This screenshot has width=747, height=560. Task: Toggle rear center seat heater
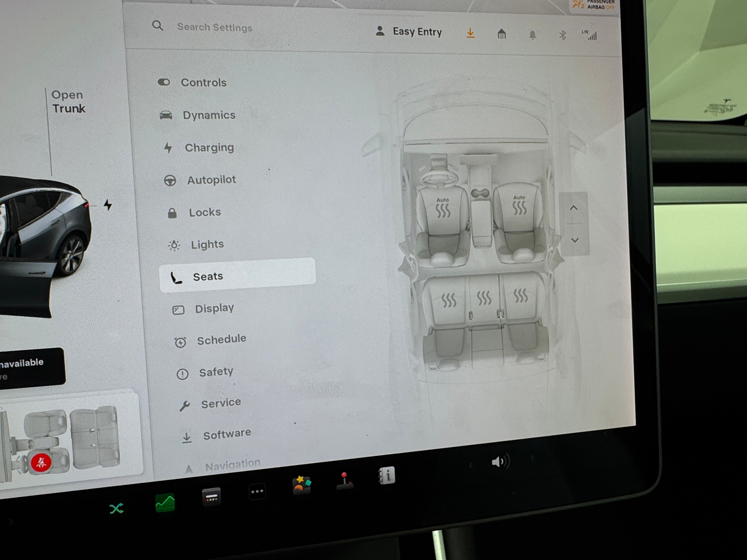point(484,298)
